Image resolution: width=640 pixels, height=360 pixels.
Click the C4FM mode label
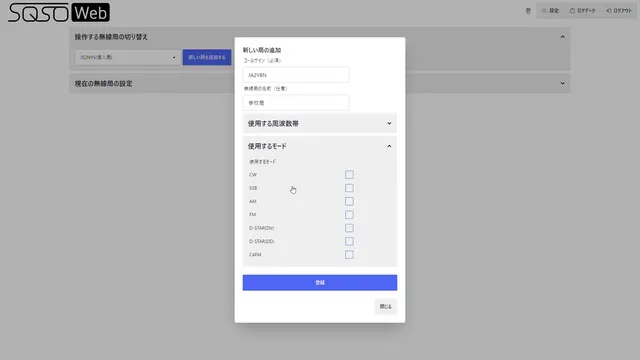click(255, 255)
